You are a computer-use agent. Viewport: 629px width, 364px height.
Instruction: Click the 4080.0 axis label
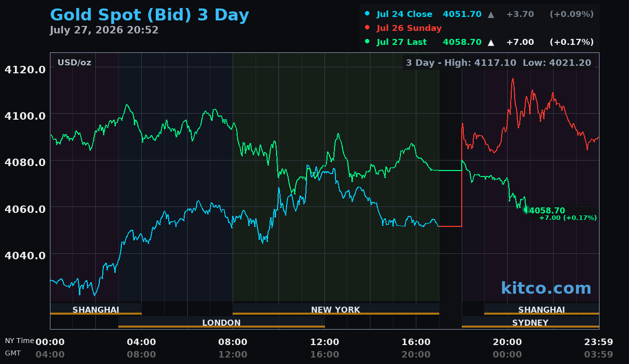pos(25,162)
